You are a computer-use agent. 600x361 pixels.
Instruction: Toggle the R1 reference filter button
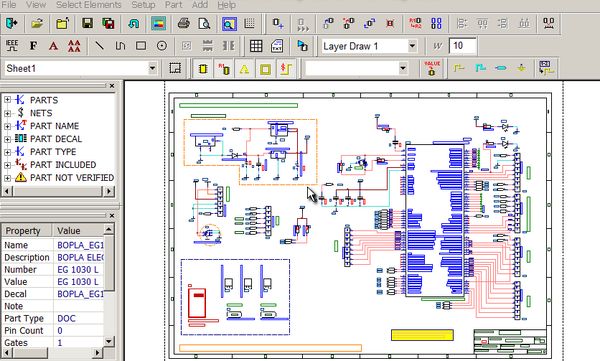(224, 69)
